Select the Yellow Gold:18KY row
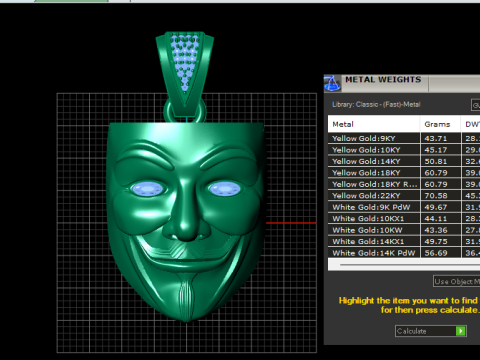The image size is (480, 360). (404, 173)
